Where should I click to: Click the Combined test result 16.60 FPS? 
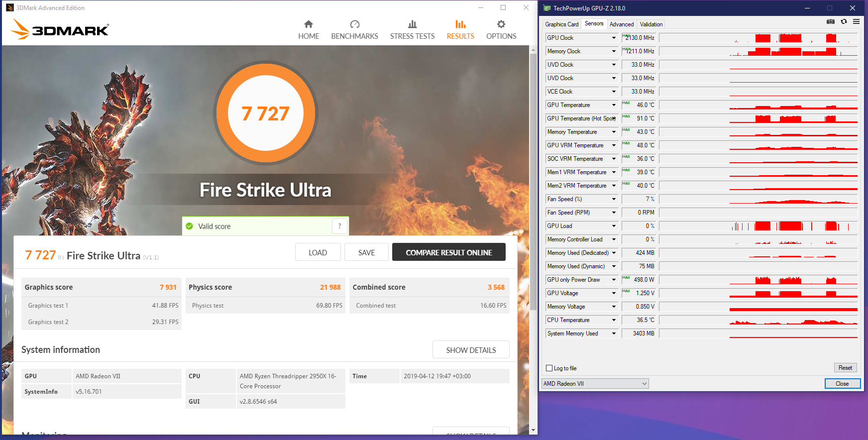point(493,306)
